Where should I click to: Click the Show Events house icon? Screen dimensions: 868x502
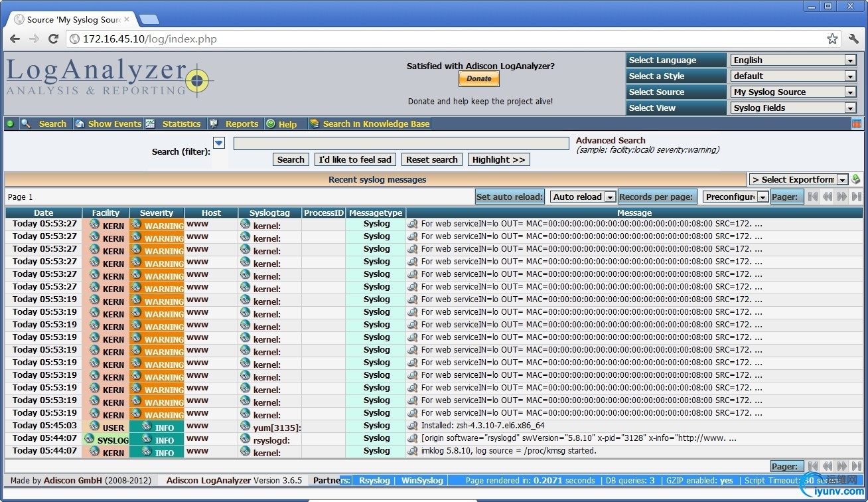pos(80,124)
